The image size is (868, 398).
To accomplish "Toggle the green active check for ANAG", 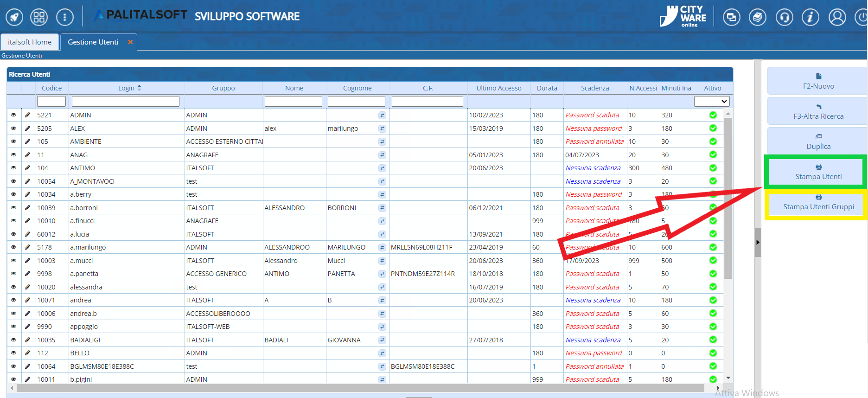I will [713, 154].
